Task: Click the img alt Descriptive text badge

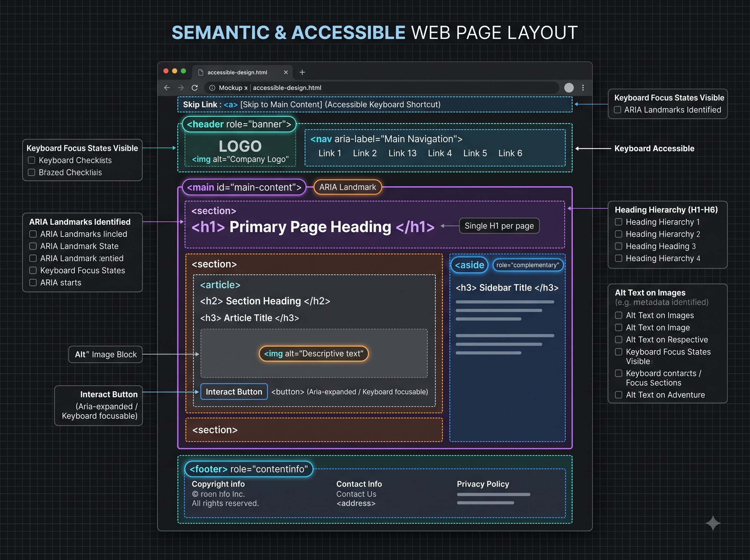Action: click(x=313, y=353)
